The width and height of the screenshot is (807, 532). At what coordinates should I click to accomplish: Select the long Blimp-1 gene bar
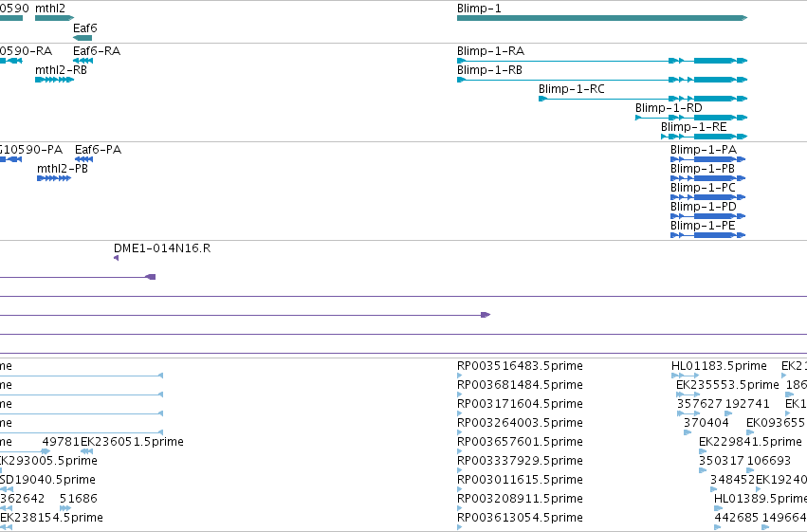[602, 18]
